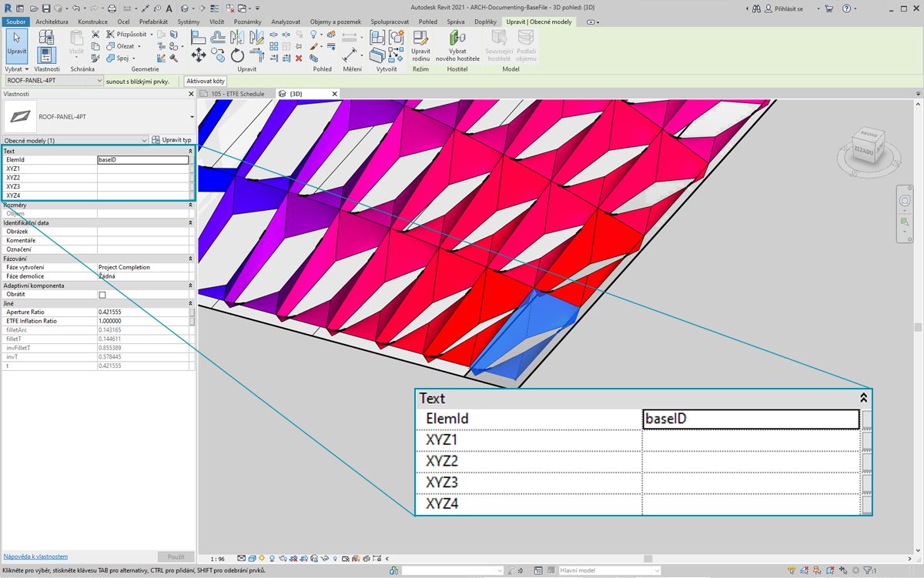Screen dimensions: 924x578
Task: Open Nápověda k vlastnostem help link
Action: tap(35, 556)
